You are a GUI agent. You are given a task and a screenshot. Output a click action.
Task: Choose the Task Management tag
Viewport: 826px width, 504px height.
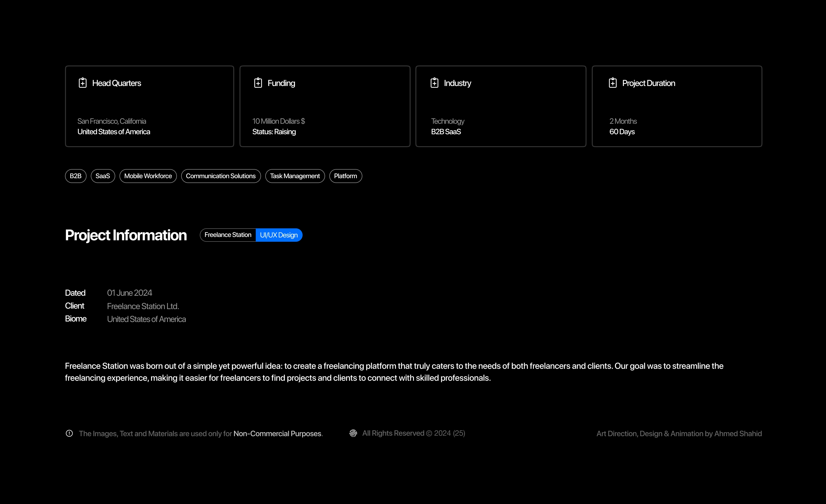pos(295,176)
